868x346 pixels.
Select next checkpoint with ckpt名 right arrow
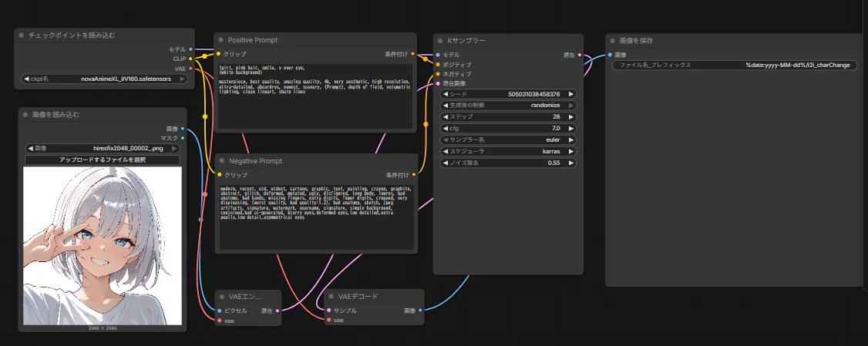tap(182, 79)
